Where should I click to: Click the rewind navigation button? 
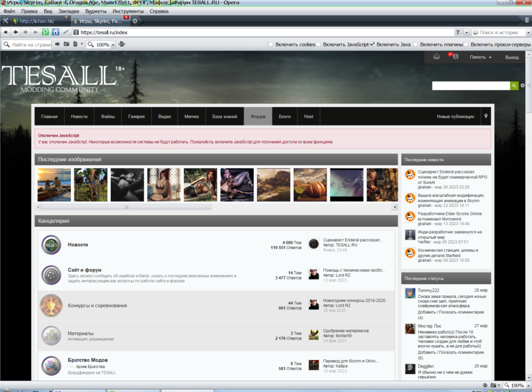coord(6,32)
